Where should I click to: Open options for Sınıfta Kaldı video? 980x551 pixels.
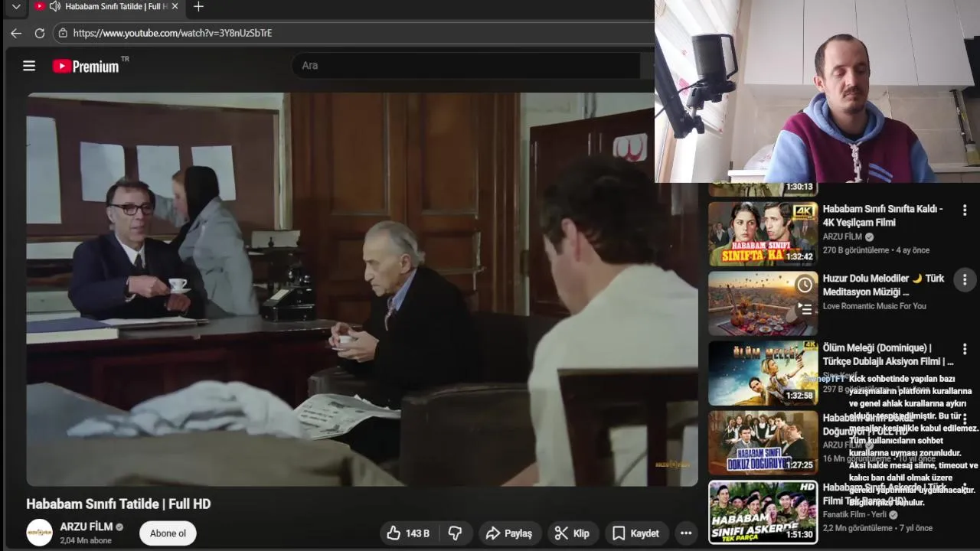[965, 210]
